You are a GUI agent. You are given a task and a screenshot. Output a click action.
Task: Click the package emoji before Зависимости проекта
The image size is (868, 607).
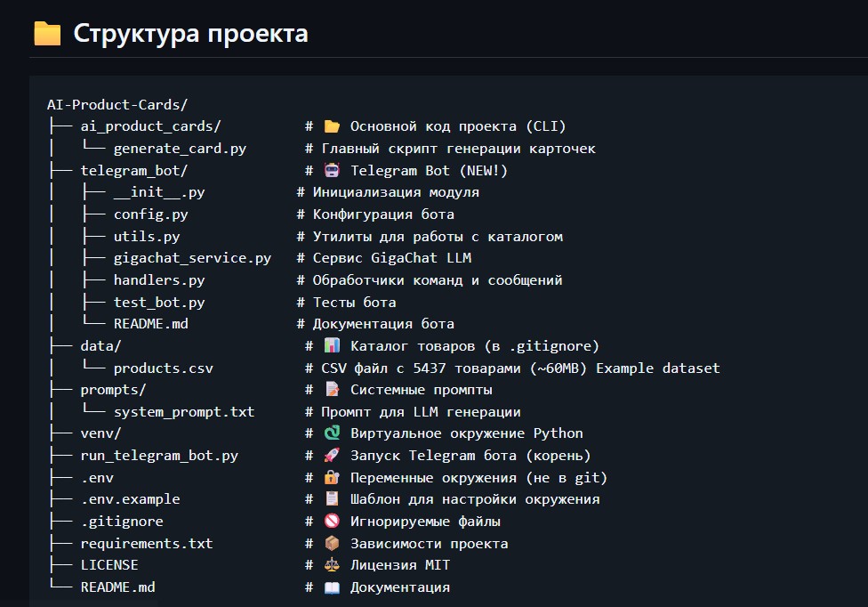tap(332, 543)
